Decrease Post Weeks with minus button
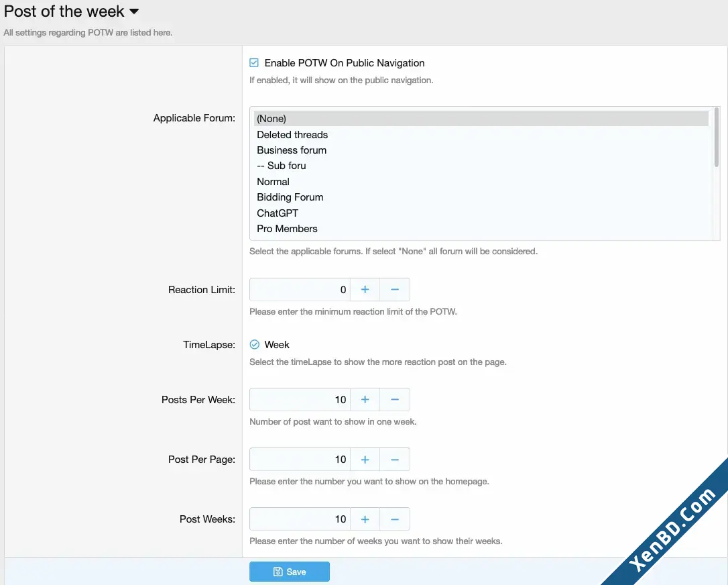728x585 pixels. pyautogui.click(x=395, y=519)
